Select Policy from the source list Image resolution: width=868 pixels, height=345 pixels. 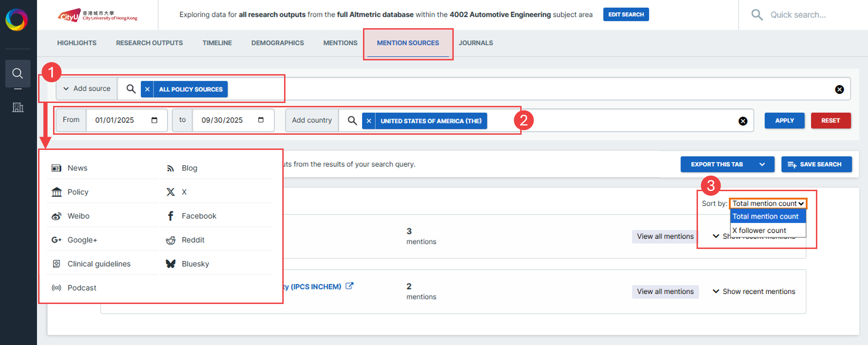click(x=78, y=192)
